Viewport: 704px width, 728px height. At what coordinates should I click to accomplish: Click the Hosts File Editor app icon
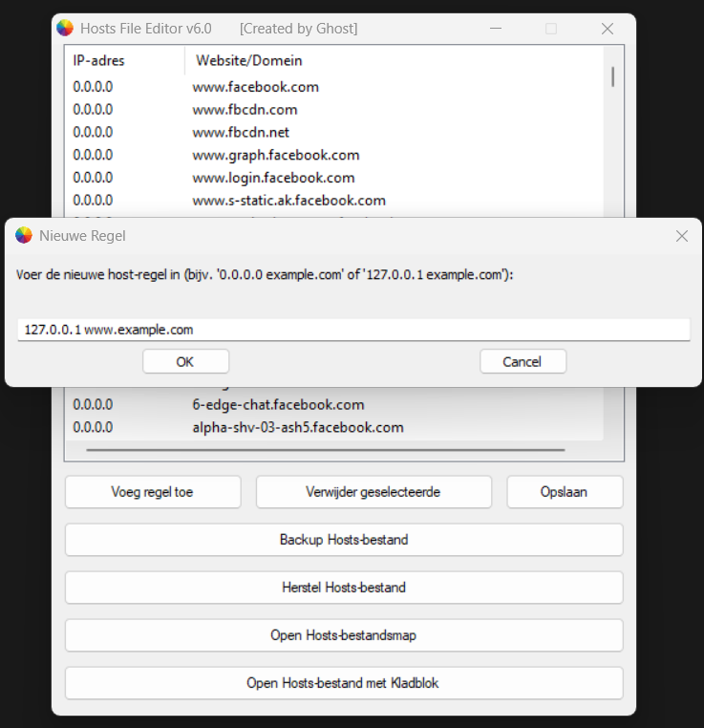pos(65,28)
